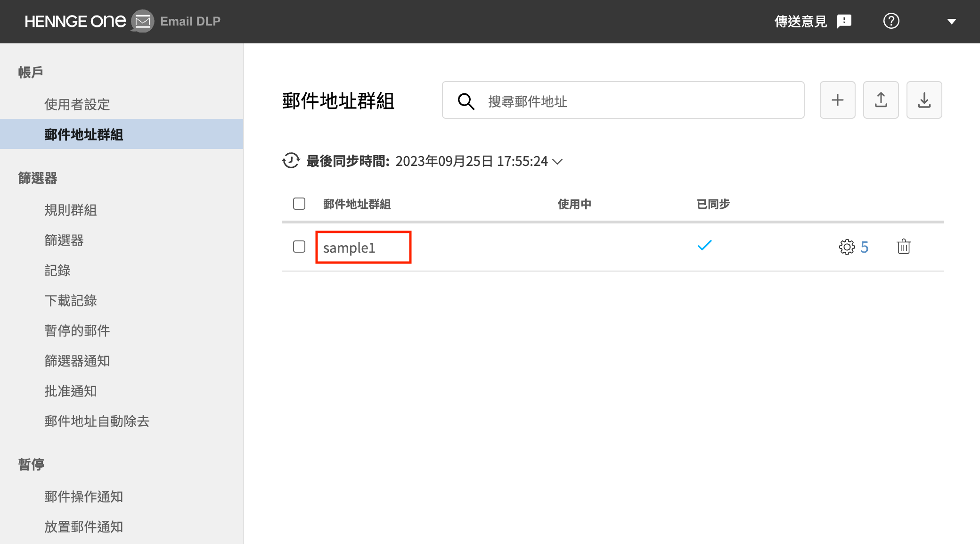This screenshot has height=544, width=980.
Task: Go to 記錄 in the sidebar
Action: tap(57, 270)
